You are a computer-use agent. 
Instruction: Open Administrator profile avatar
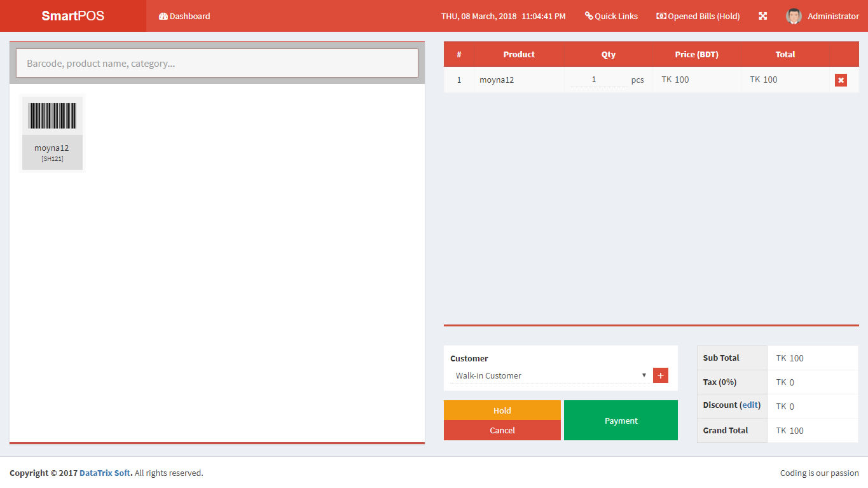pyautogui.click(x=794, y=16)
